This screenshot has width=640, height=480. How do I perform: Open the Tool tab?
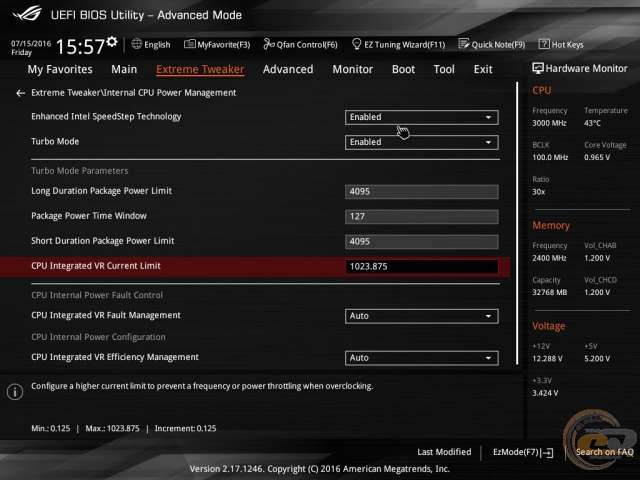pyautogui.click(x=444, y=69)
